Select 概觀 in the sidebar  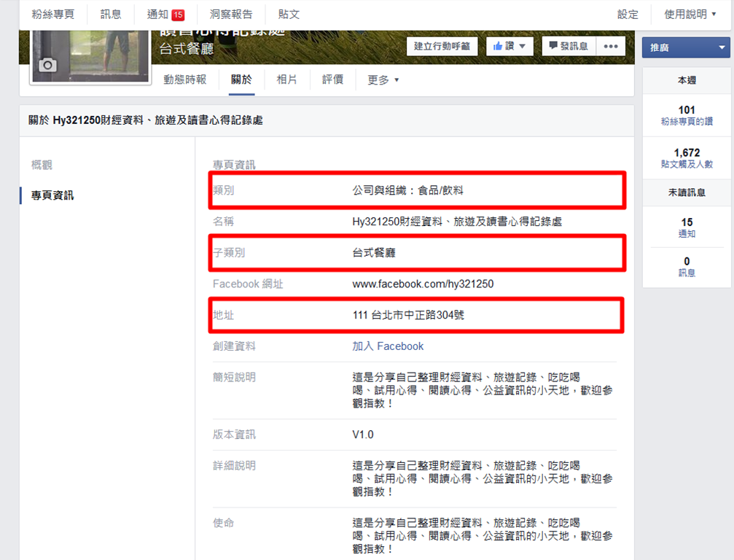[42, 165]
